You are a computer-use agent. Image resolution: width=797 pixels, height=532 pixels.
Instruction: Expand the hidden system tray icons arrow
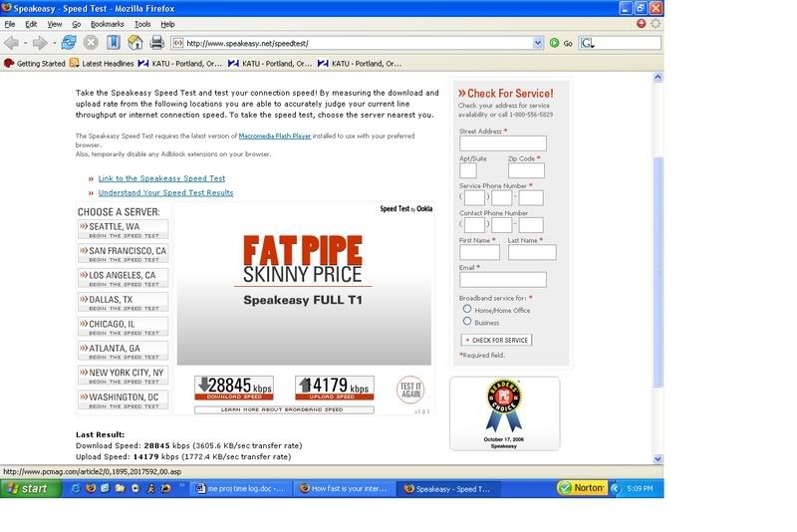616,488
